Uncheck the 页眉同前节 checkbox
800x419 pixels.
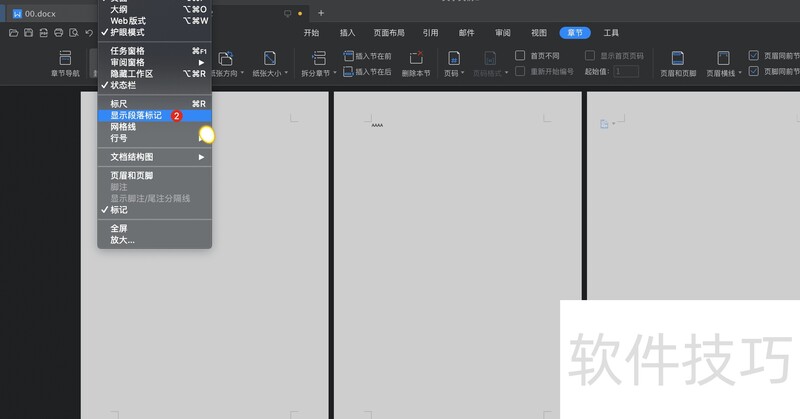[754, 56]
